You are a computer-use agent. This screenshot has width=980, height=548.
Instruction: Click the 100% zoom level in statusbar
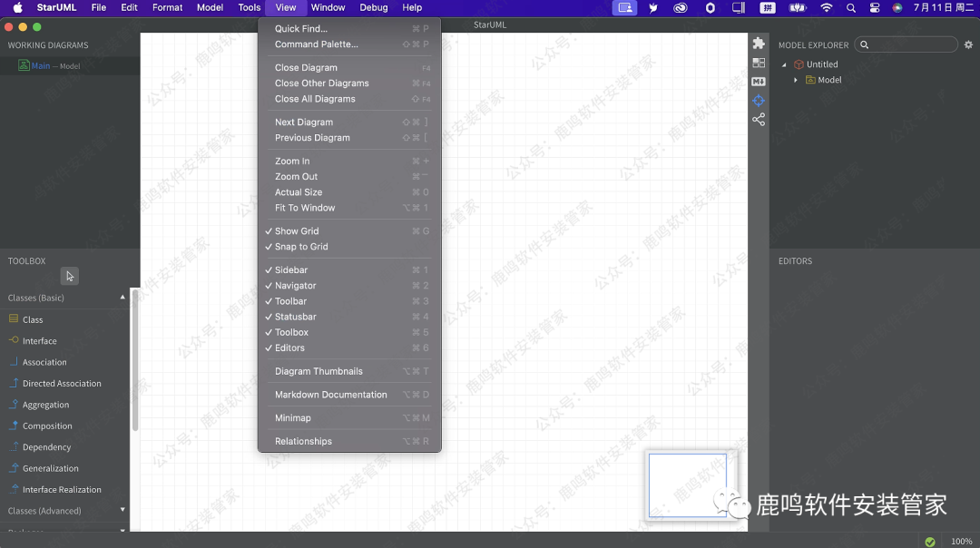(x=961, y=542)
